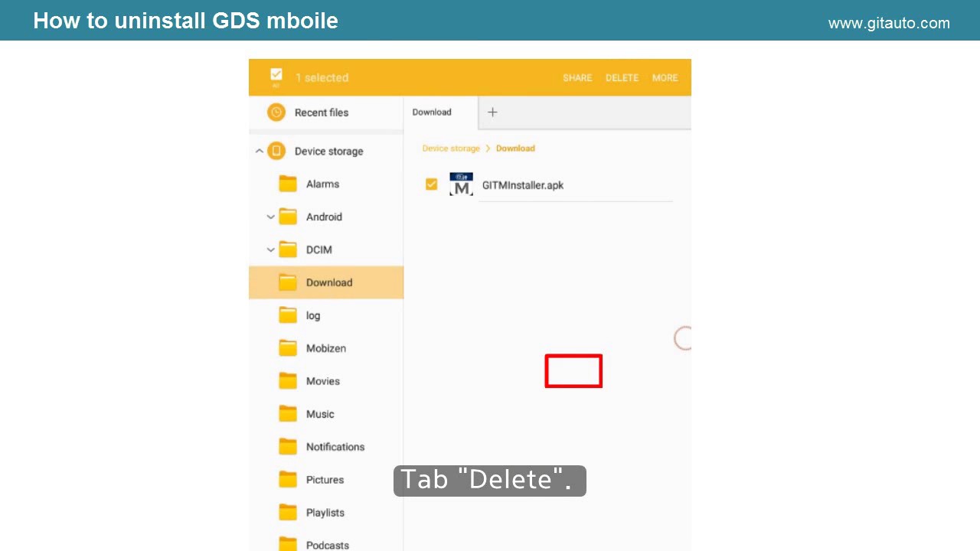Click the Device storage phone icon
980x551 pixels.
276,151
